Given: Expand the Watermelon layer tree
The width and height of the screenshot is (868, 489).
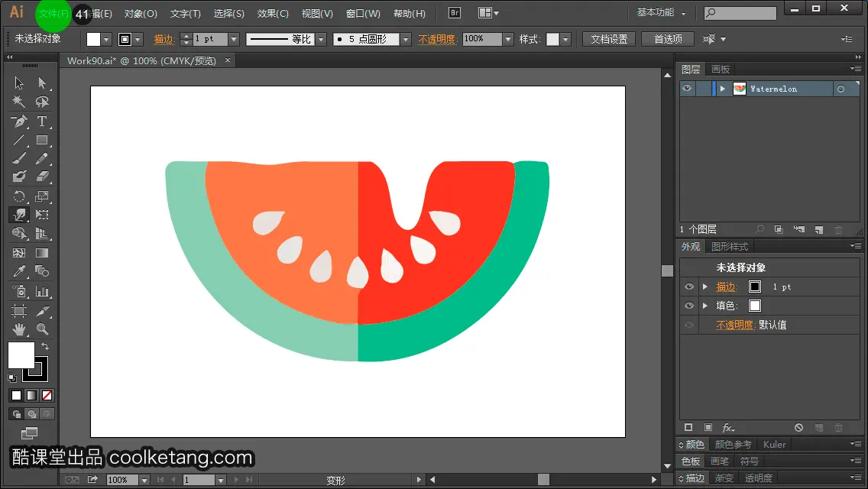Looking at the screenshot, I should pos(722,89).
